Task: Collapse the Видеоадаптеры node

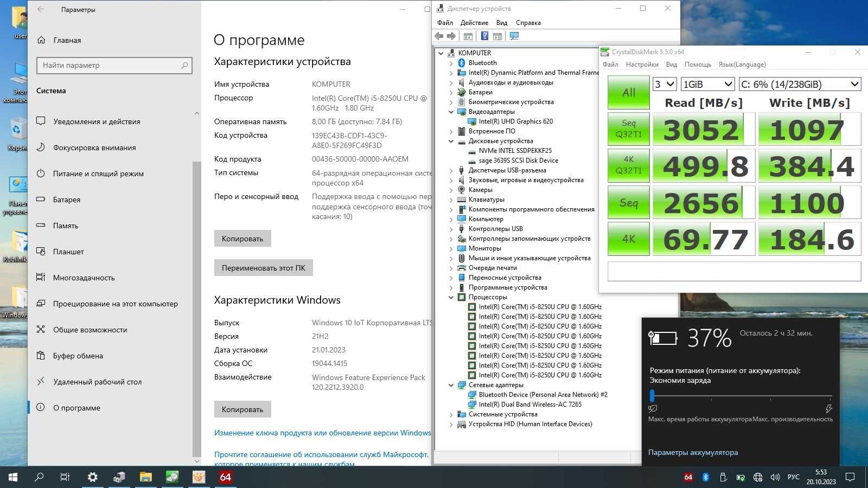Action: click(451, 112)
